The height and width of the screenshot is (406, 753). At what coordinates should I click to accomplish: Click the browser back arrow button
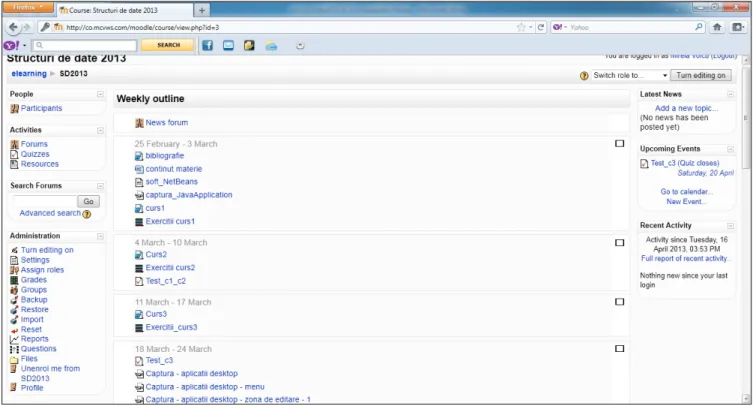coord(13,27)
